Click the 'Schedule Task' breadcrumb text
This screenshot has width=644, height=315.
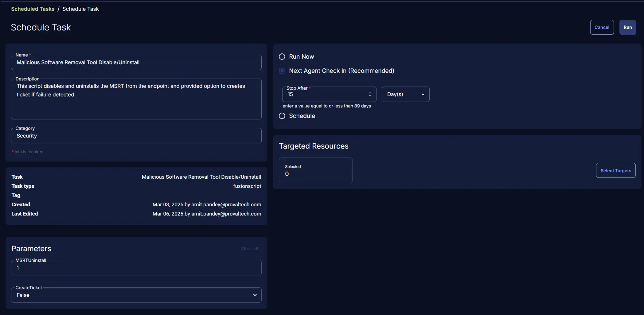[80, 9]
